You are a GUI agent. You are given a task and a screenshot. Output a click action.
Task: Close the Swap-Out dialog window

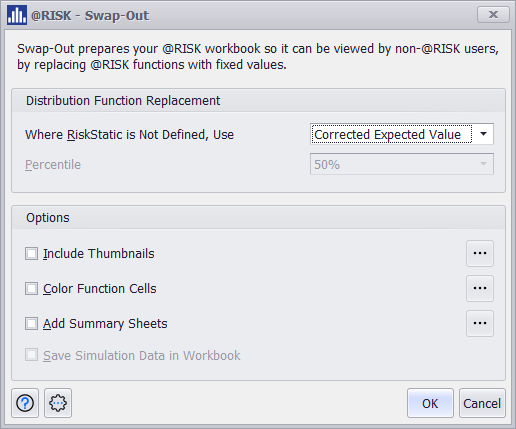point(493,15)
